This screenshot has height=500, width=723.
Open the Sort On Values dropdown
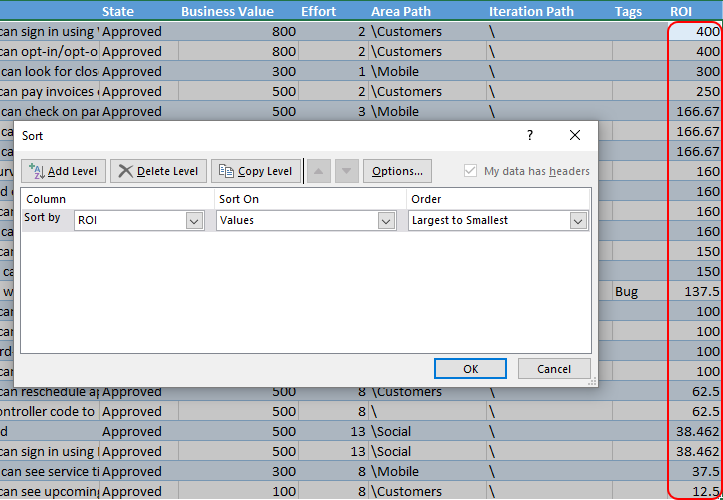pyautogui.click(x=386, y=220)
